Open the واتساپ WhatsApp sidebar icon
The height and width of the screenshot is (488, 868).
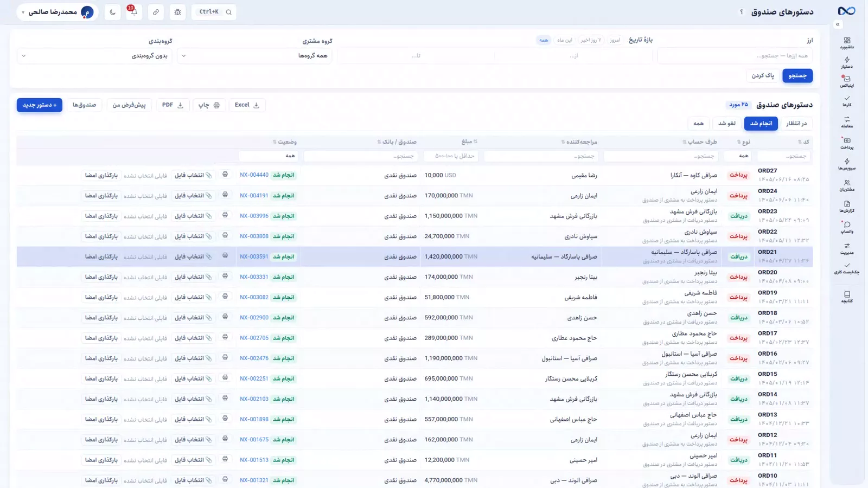[847, 227]
